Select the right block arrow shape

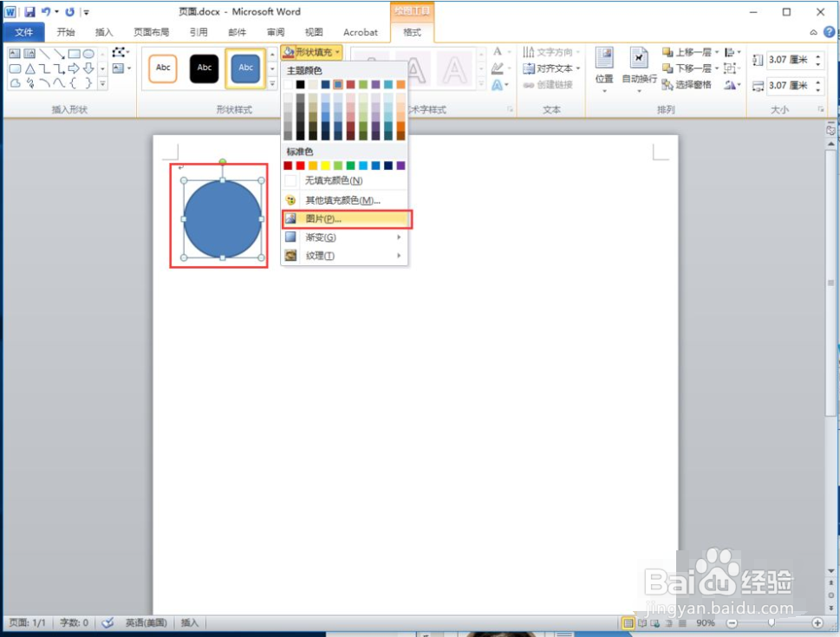click(74, 68)
